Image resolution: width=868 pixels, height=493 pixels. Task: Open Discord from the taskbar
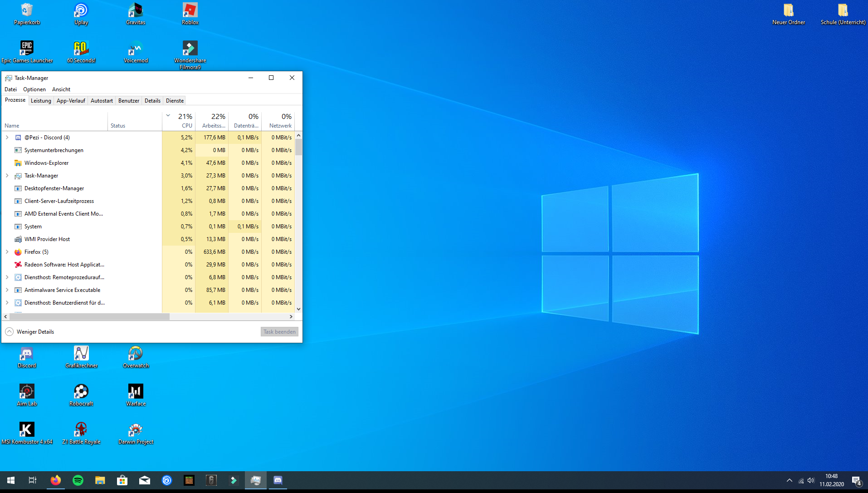pyautogui.click(x=278, y=480)
